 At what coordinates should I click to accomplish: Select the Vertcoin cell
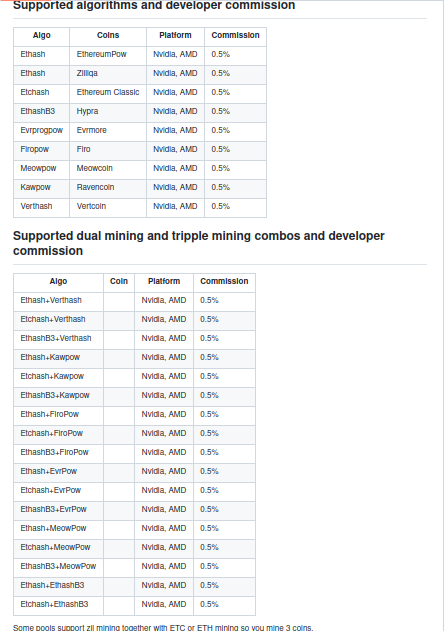(108, 206)
